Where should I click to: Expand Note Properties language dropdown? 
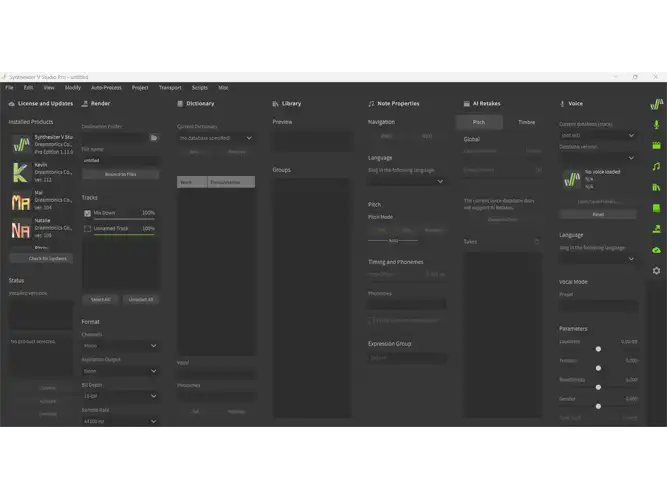[407, 181]
